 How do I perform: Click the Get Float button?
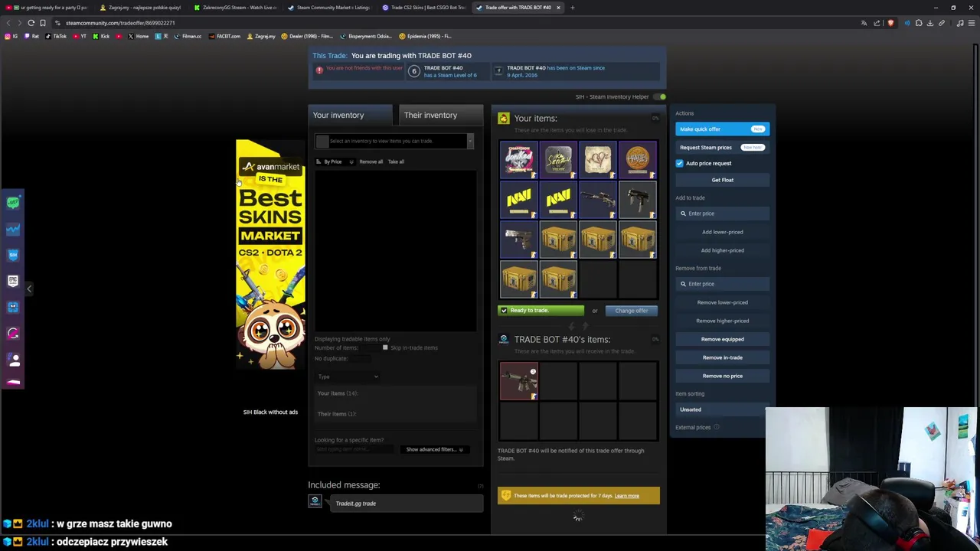click(x=722, y=181)
